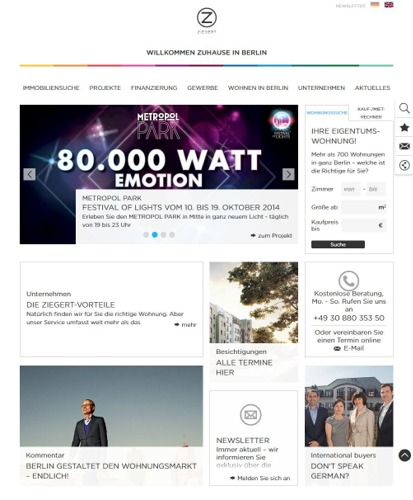Screen dimensions: 413x500
Task: Advance slider with right arrow
Action: (x=288, y=174)
